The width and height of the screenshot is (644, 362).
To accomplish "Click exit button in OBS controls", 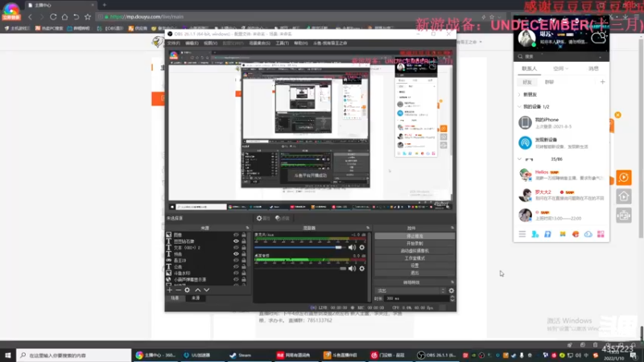I will [415, 273].
